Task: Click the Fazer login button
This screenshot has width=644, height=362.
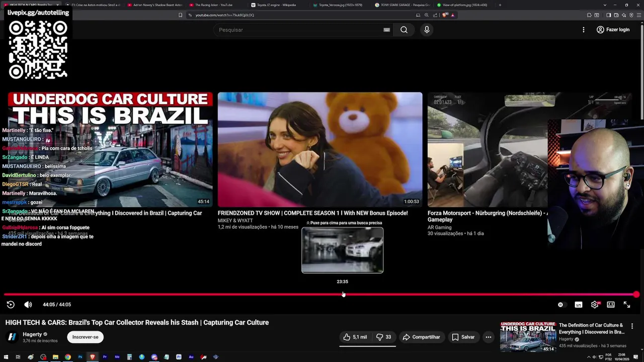Action: tap(613, 30)
